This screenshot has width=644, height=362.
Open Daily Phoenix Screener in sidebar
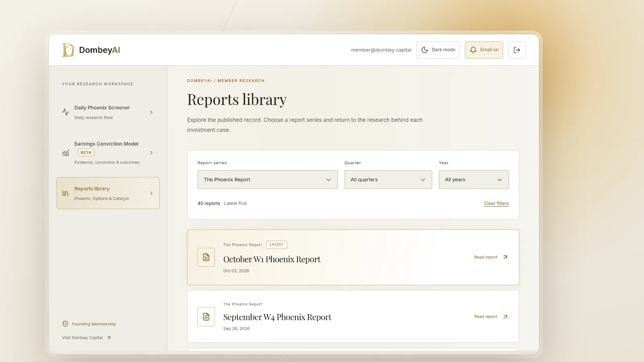(108, 112)
